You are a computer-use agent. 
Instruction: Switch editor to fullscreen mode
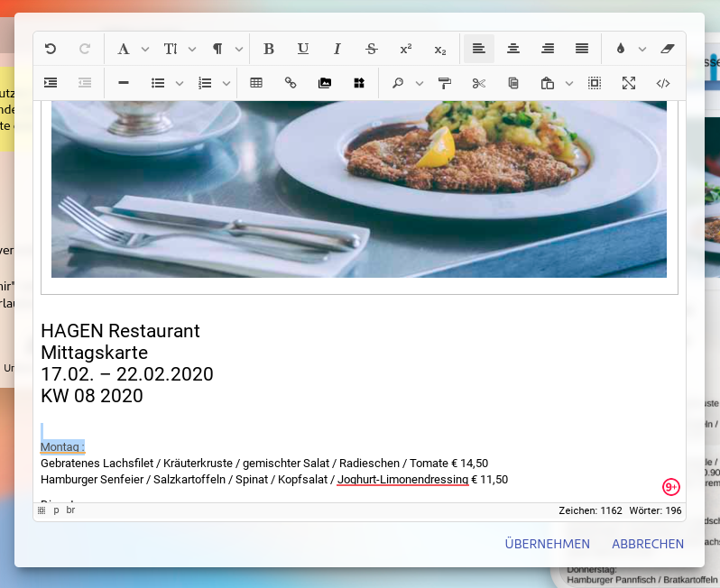click(629, 83)
